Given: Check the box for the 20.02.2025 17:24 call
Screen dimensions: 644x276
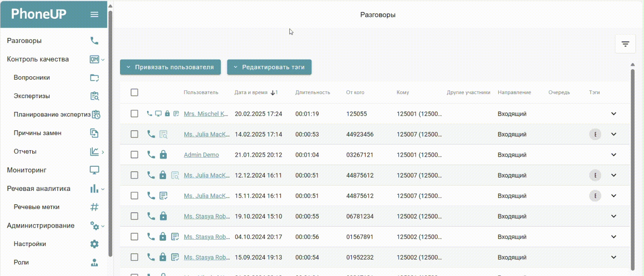Looking at the screenshot, I should pos(134,114).
